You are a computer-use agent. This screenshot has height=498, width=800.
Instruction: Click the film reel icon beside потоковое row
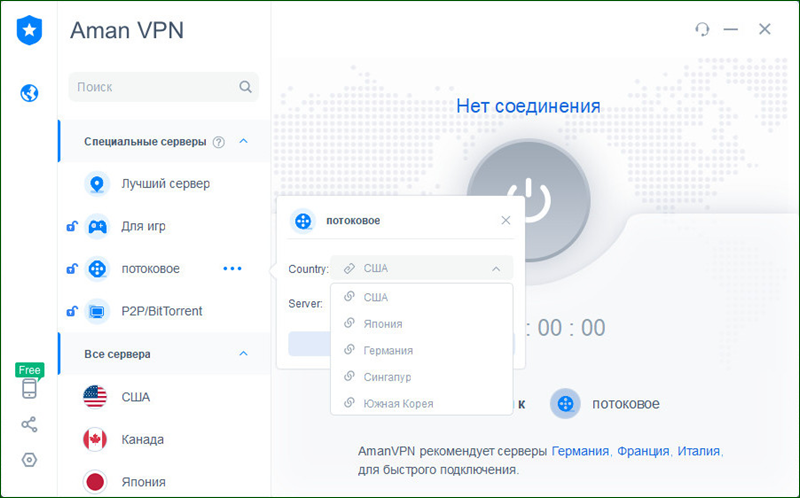pyautogui.click(x=97, y=268)
